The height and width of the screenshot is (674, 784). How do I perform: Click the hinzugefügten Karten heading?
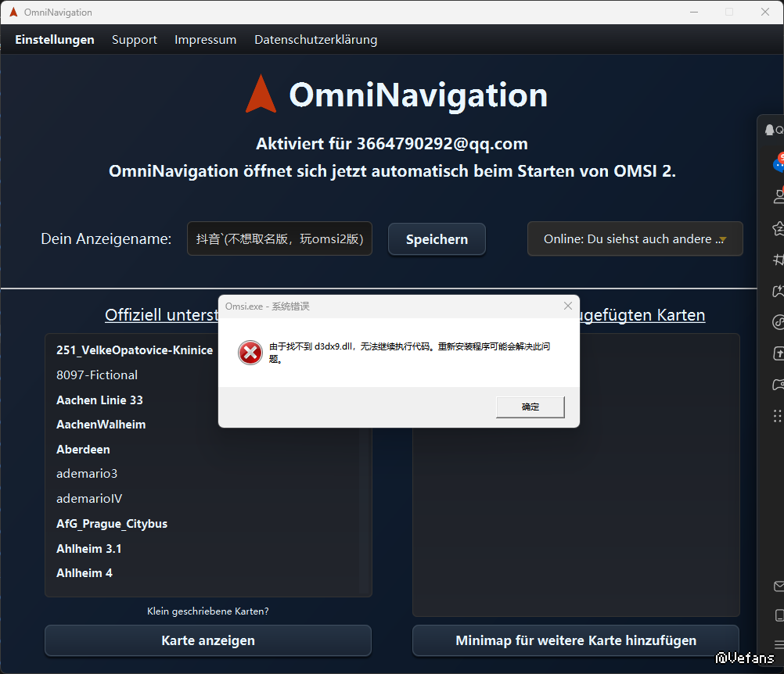coord(642,315)
